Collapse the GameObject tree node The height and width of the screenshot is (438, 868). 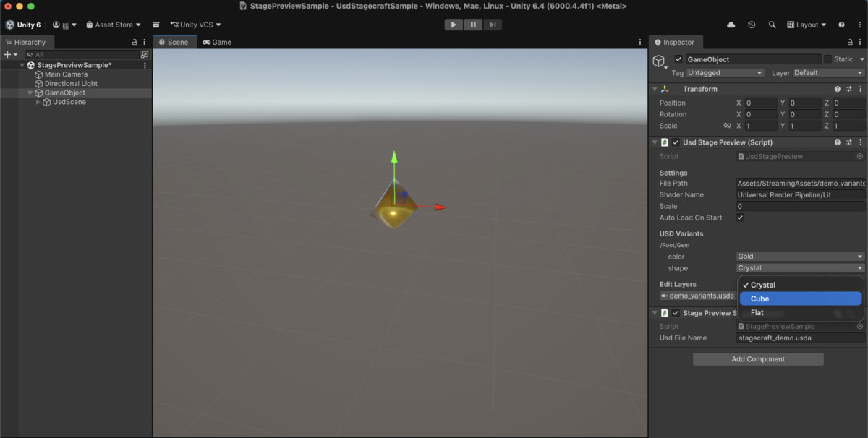[x=30, y=93]
